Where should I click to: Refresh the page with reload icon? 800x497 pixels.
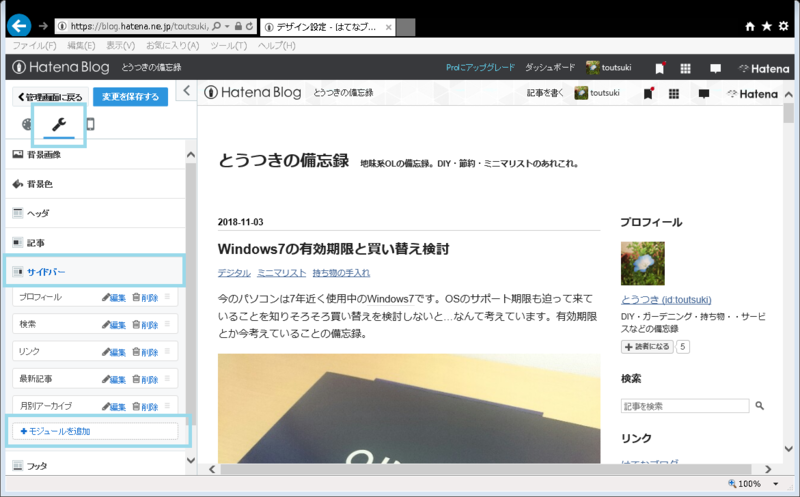249,26
